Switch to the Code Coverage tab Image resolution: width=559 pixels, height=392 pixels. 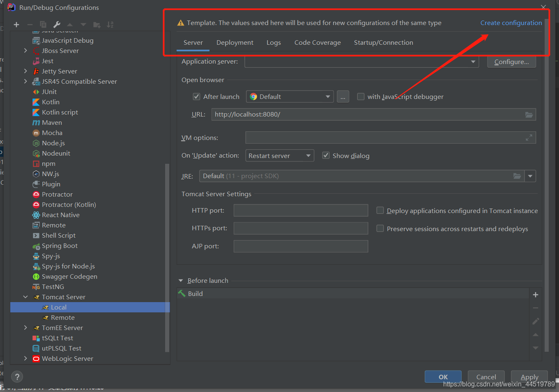tap(317, 43)
